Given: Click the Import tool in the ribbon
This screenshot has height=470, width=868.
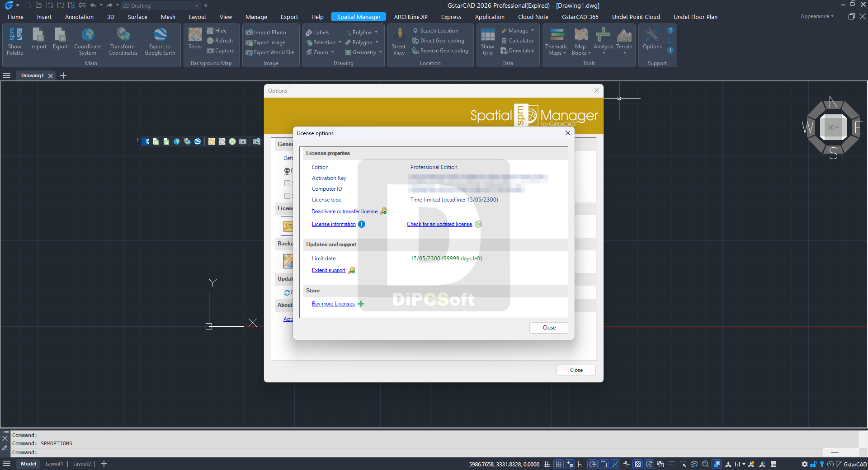Looking at the screenshot, I should [38, 39].
